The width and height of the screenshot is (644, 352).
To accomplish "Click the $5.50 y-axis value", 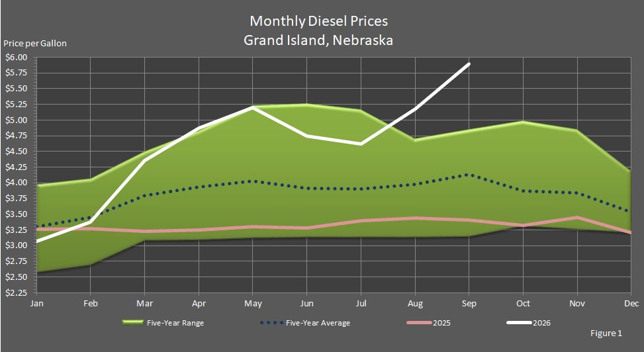I will pyautogui.click(x=16, y=89).
